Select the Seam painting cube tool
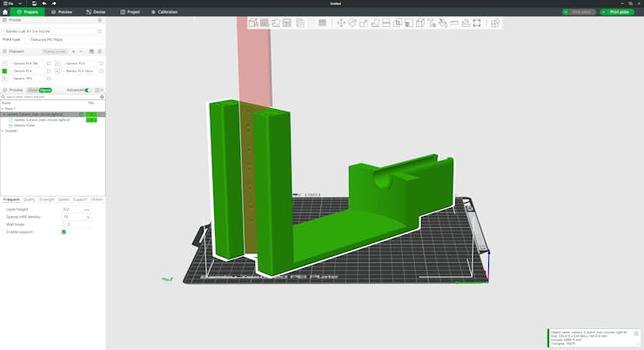 click(420, 23)
